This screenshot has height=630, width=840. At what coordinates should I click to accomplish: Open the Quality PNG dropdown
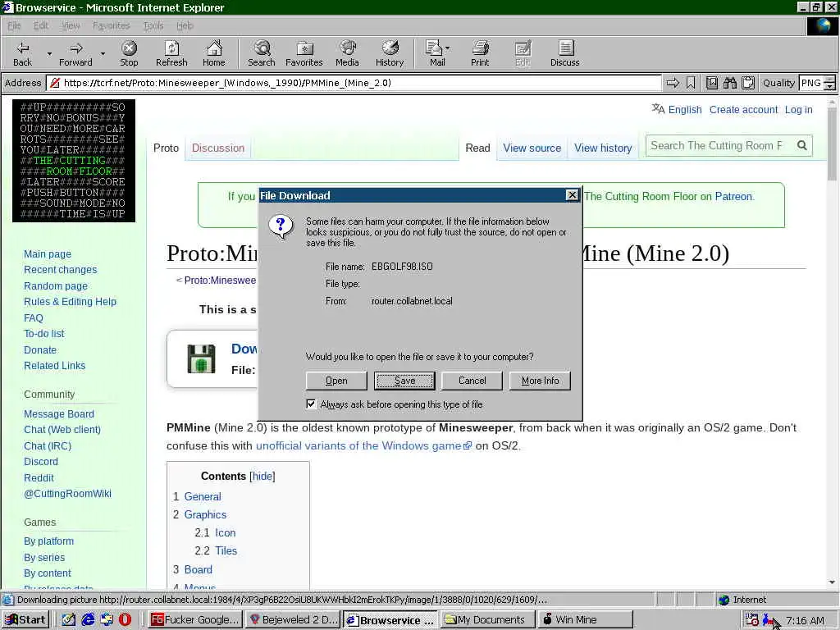(829, 83)
